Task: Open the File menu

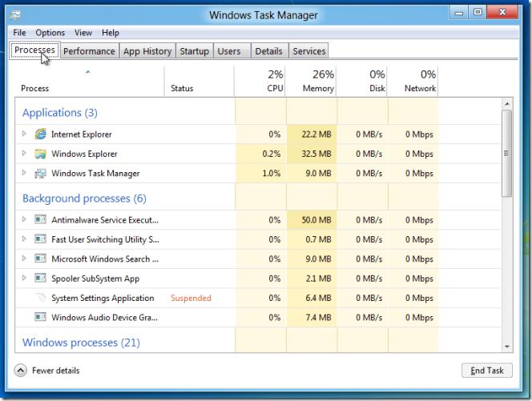Action: tap(19, 33)
